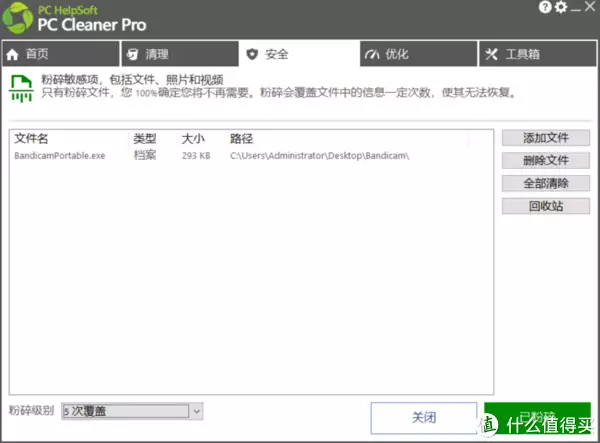Switch to the 首页 tab
This screenshot has width=600, height=443.
[61, 54]
